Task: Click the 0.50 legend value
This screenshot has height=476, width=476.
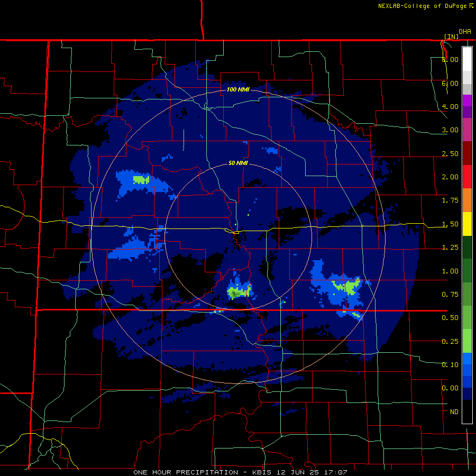Action: pos(450,318)
